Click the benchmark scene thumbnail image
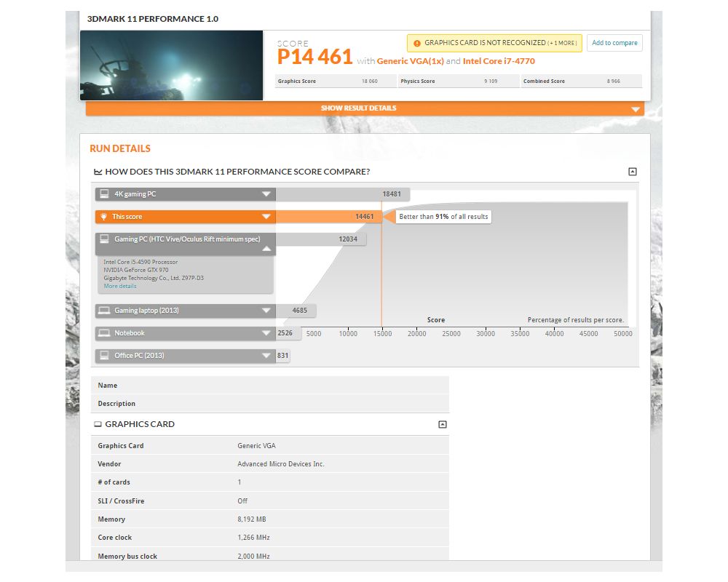728x582 pixels. point(172,65)
